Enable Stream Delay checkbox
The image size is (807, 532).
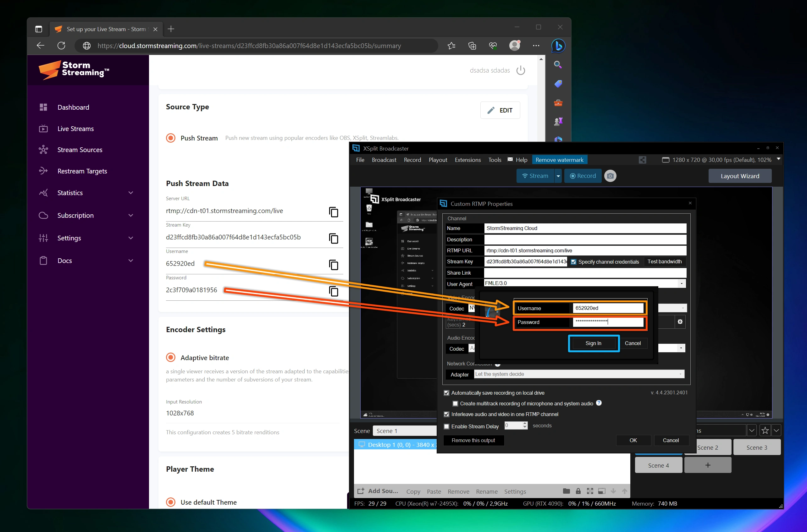447,426
